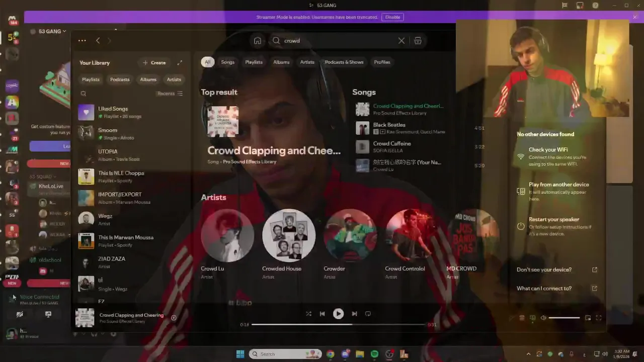Open "What can I connect to?" link
Screen dimensions: 644x362
556,289
